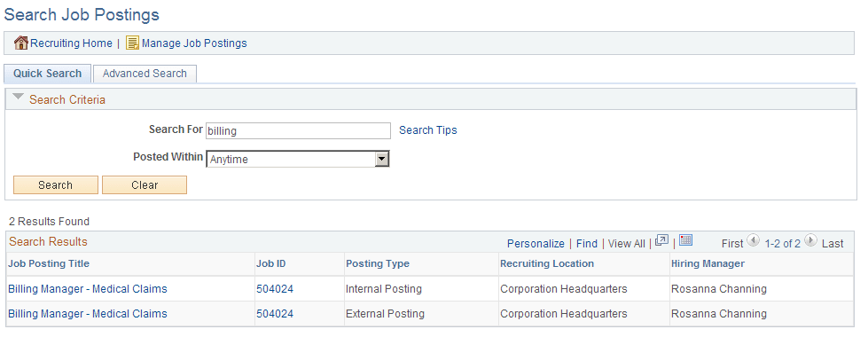Click the First navigation link
The width and height of the screenshot is (868, 337).
click(732, 244)
